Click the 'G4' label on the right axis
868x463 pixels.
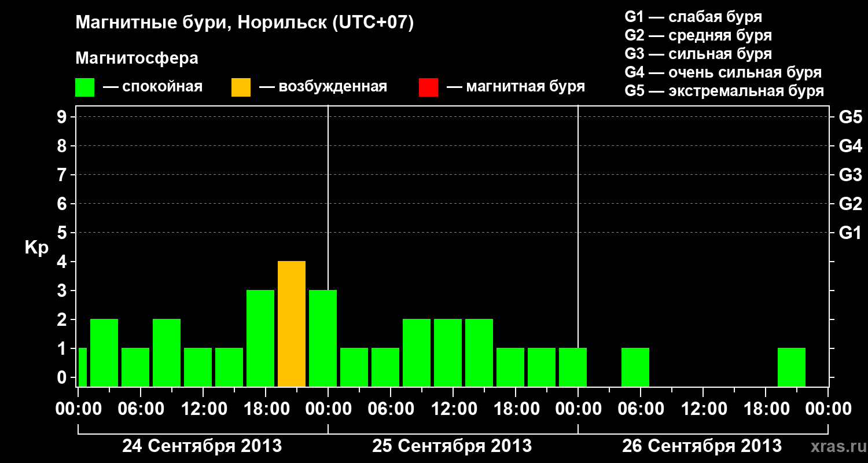[x=850, y=146]
